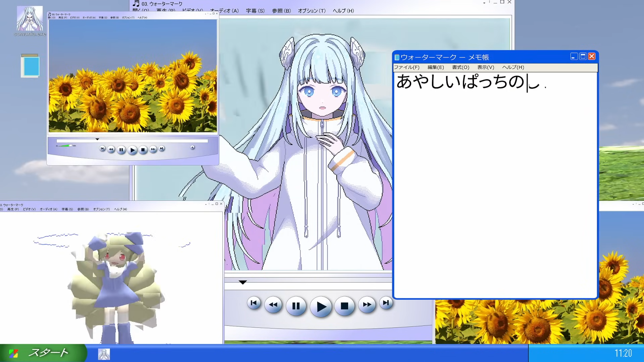This screenshot has width=644, height=362.
Task: Open 開く(O) menu in small sunflower player
Action: coord(52,17)
